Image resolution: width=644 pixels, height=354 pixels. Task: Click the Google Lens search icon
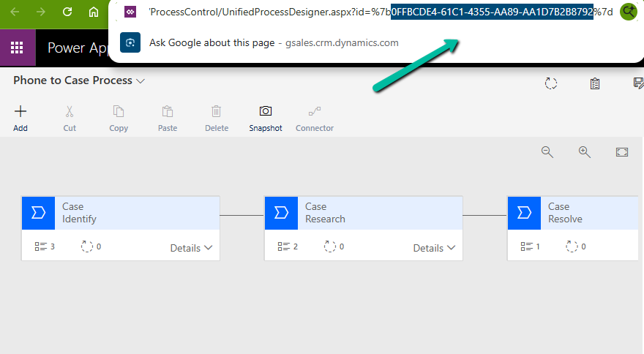[x=130, y=42]
